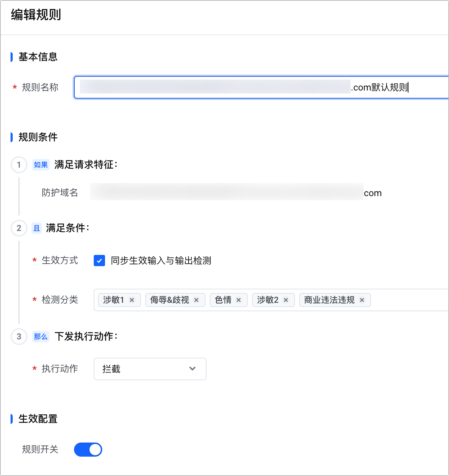449x476 pixels.
Task: Click the step 1 circle marker
Action: pyautogui.click(x=19, y=165)
